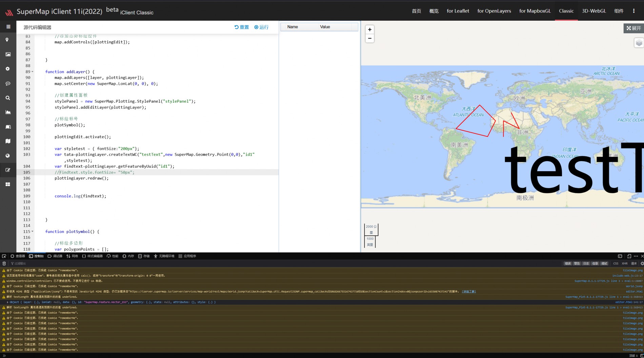Open the map marker category in sidebar

(7, 40)
